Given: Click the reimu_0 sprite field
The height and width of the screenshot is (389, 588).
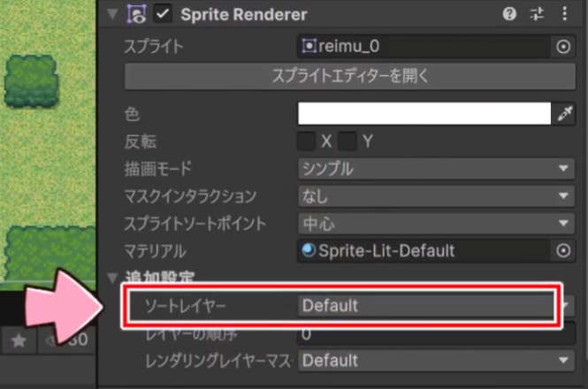Looking at the screenshot, I should coord(424,47).
